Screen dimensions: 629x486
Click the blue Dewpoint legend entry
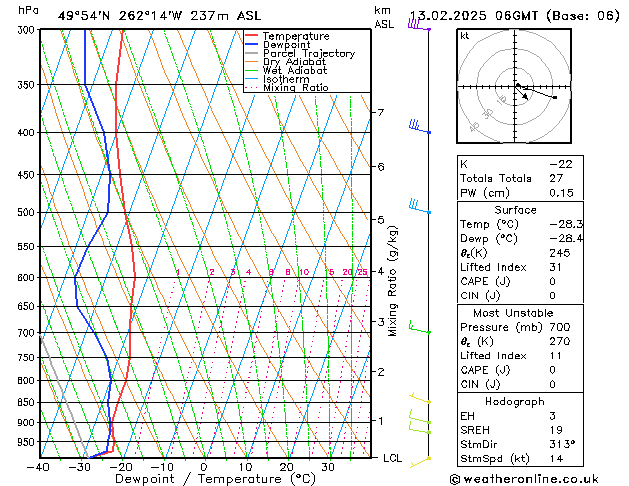[283, 45]
